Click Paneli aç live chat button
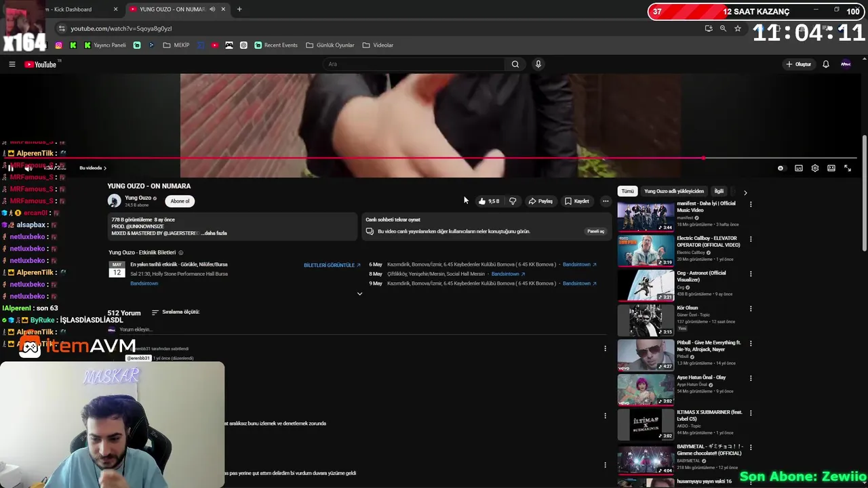The width and height of the screenshot is (868, 488). tap(595, 232)
